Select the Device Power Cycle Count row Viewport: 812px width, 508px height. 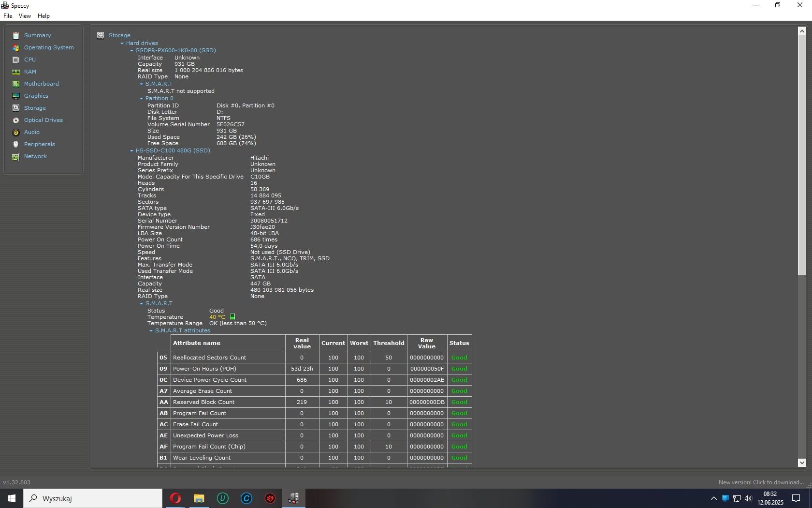click(x=314, y=380)
